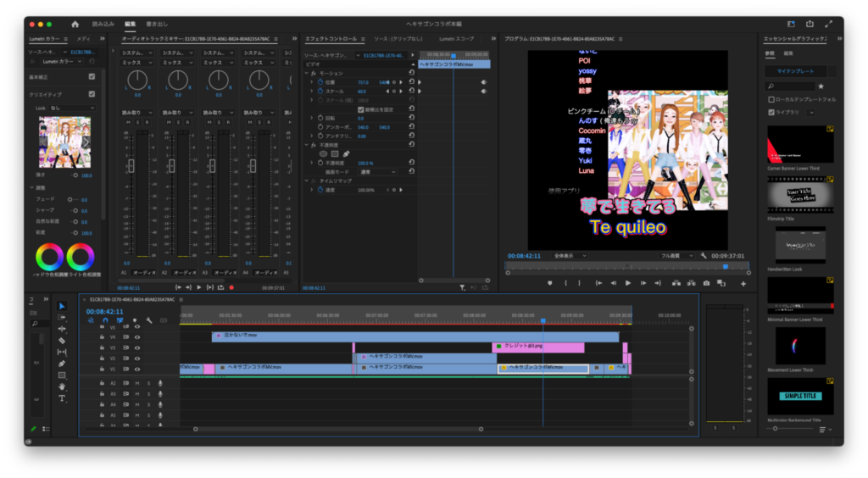Open Program Monitor button editor plus icon
Image resolution: width=868 pixels, height=478 pixels.
(x=743, y=284)
